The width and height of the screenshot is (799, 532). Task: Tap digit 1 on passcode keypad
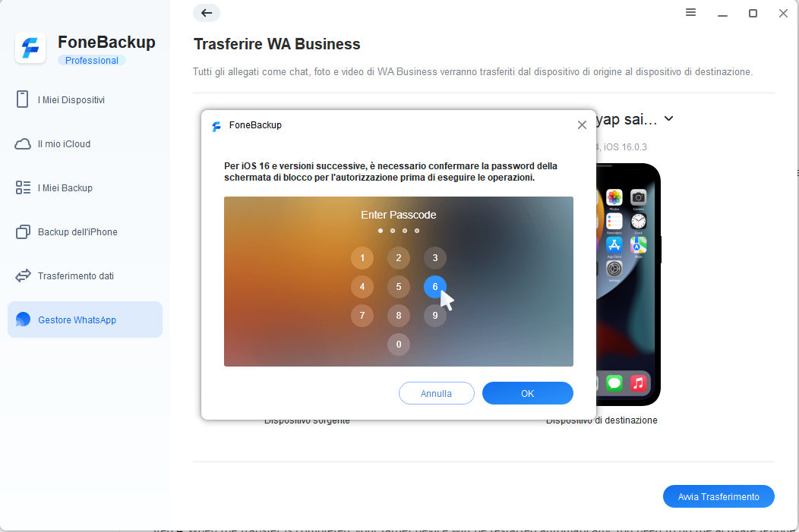[x=362, y=257]
